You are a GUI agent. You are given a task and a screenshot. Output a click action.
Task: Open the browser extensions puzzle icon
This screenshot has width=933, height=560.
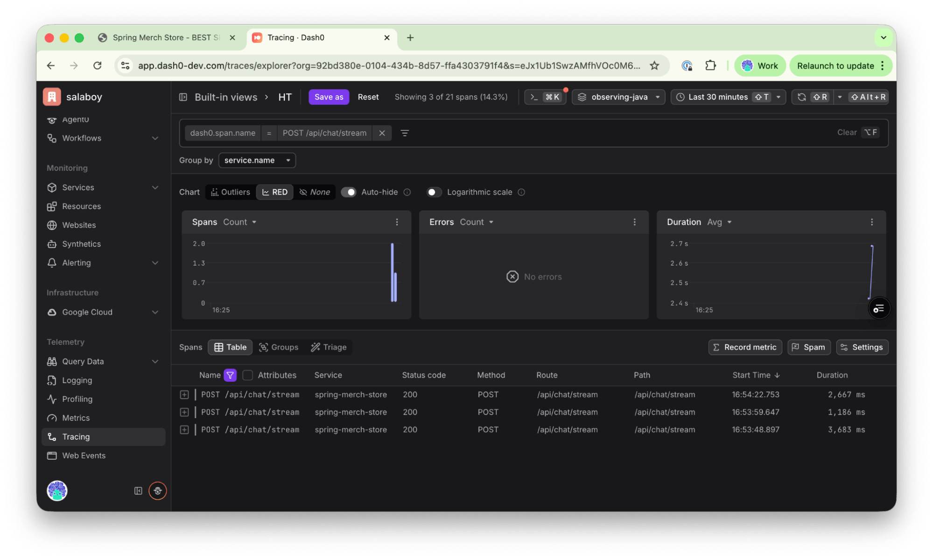(x=710, y=66)
